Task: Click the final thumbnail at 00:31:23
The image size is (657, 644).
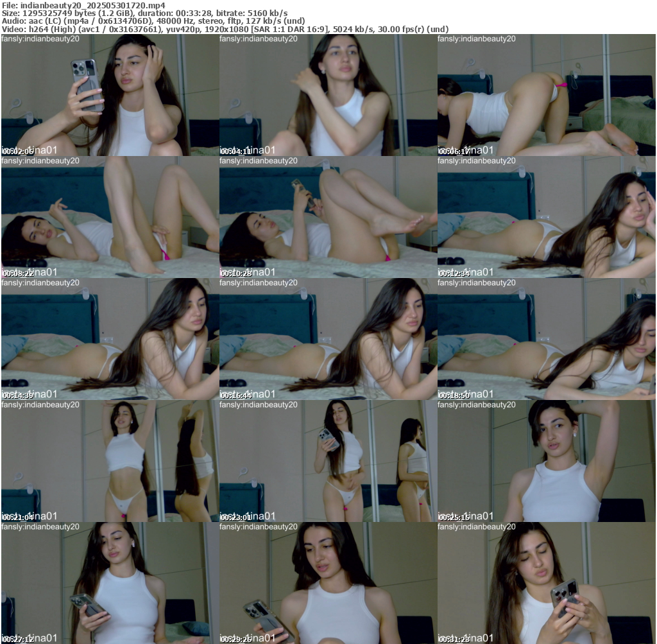Action: [x=546, y=583]
